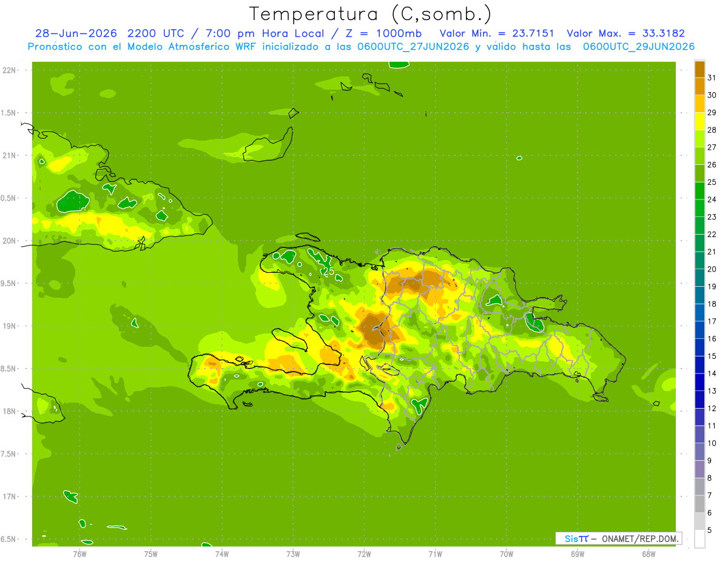Viewport: 728px width, 562px height.
Task: Click the "76W" longitude axis label
Action: tap(79, 554)
